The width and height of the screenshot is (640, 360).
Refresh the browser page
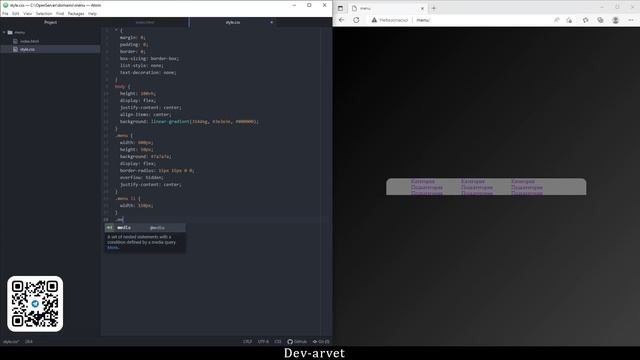point(356,20)
